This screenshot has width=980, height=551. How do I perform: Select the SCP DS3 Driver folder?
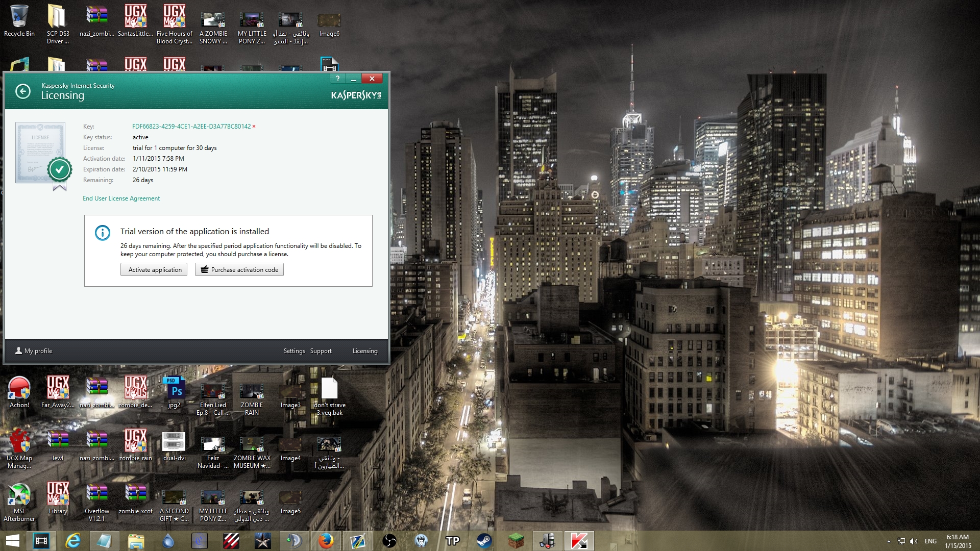click(58, 24)
